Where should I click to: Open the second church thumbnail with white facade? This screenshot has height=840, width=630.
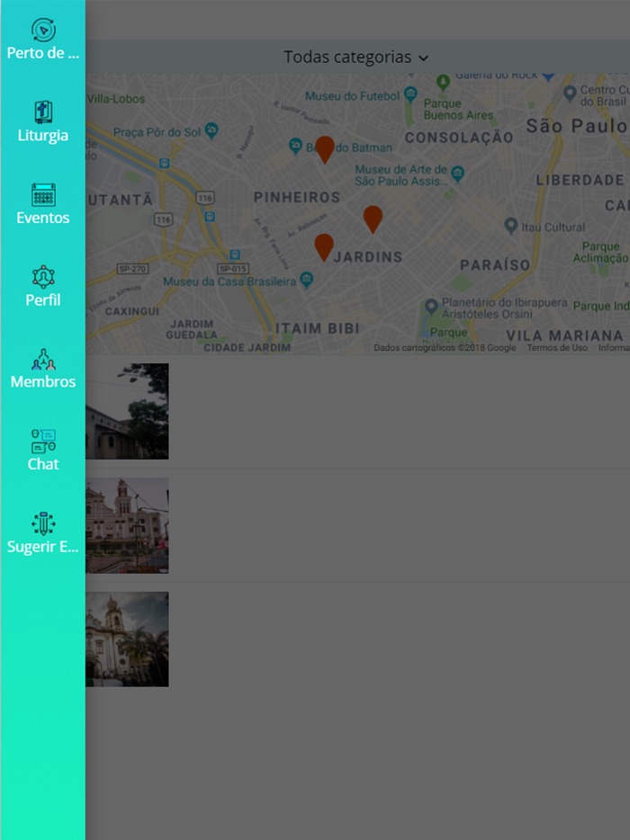pyautogui.click(x=127, y=525)
